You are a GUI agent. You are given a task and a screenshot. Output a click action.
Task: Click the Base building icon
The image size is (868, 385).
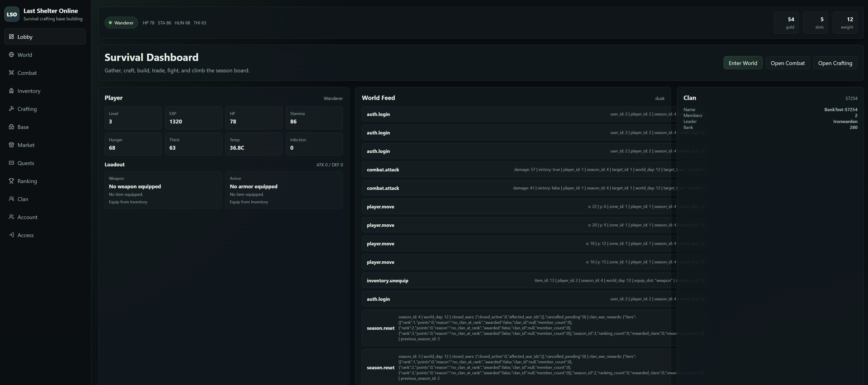11,127
